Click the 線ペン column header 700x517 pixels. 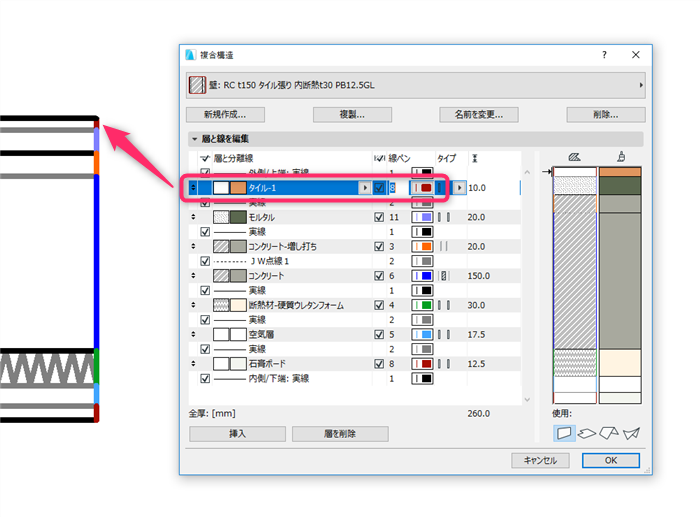tap(399, 158)
